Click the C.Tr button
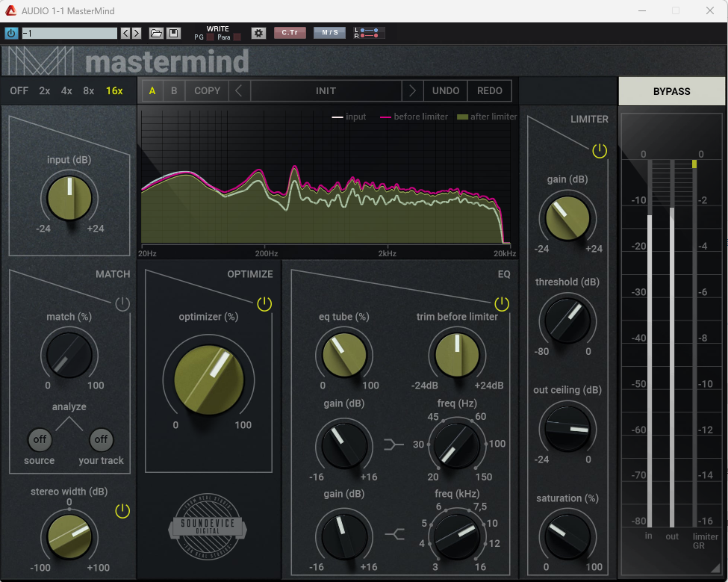This screenshot has width=728, height=582. pyautogui.click(x=290, y=33)
